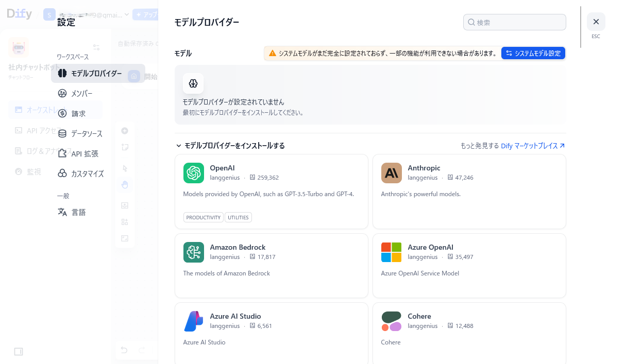Viewport: 625px width, 364px height.
Task: Click the undo arrow in background canvas
Action: click(124, 350)
